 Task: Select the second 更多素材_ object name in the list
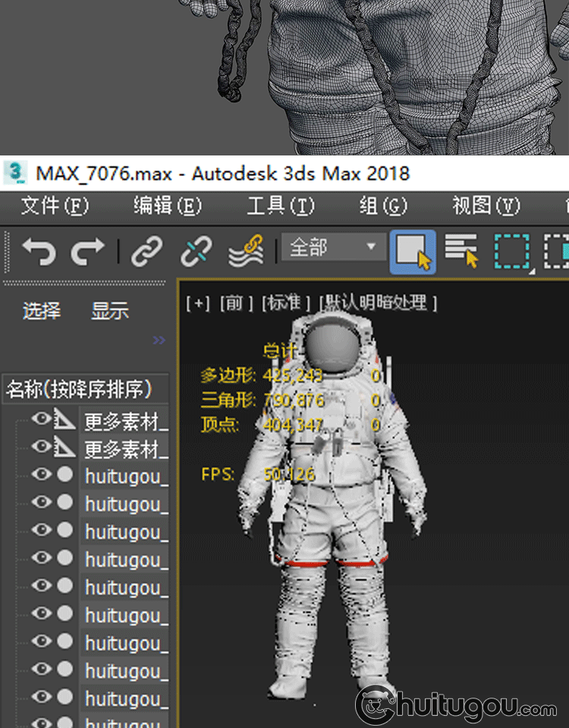tap(126, 450)
